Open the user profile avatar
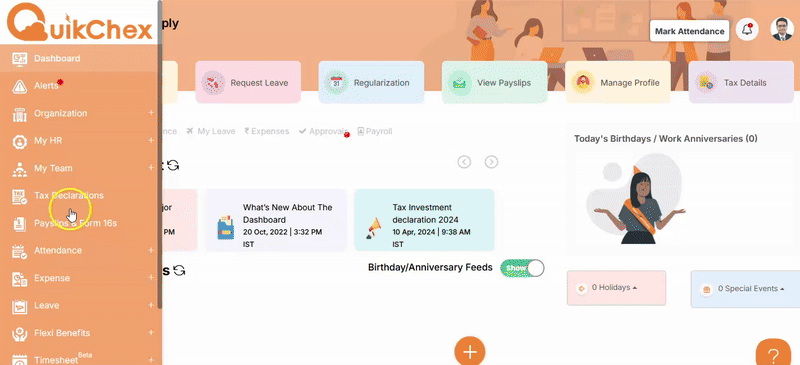The height and width of the screenshot is (365, 800). [x=782, y=30]
